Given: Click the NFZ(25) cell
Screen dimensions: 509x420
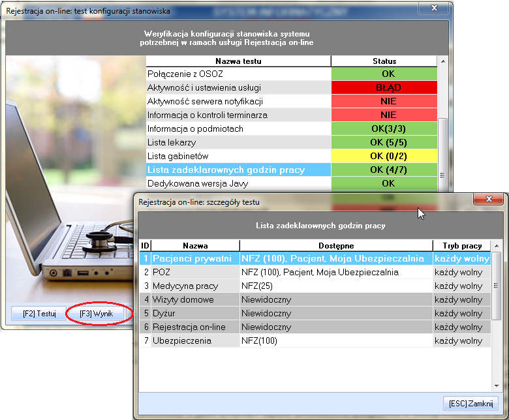Looking at the screenshot, I should point(336,286).
